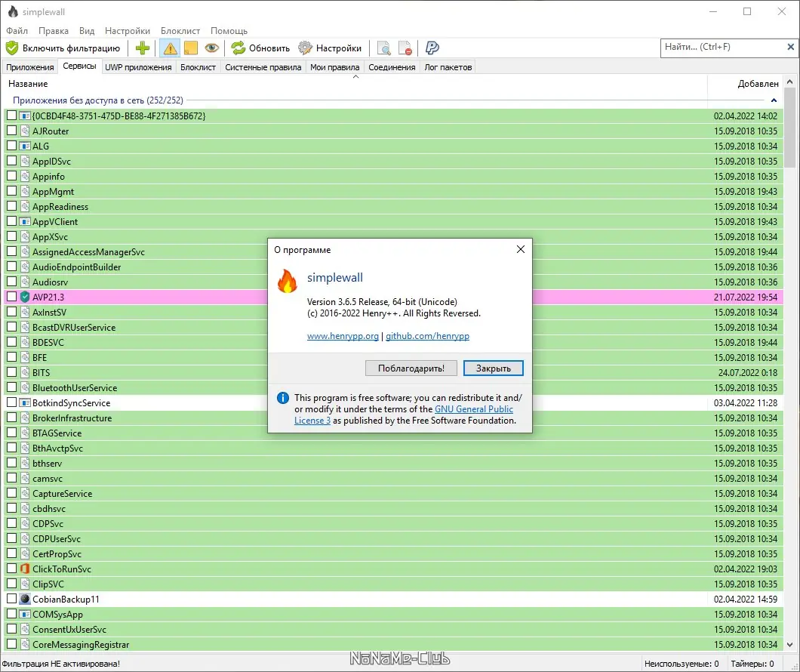The width and height of the screenshot is (800, 672).
Task: Click the ALG service window icon
Action: [25, 146]
